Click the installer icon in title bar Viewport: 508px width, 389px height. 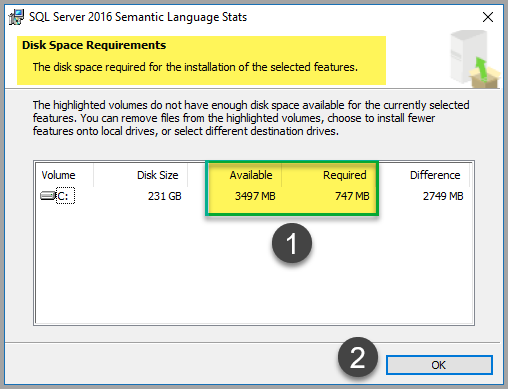coord(16,17)
